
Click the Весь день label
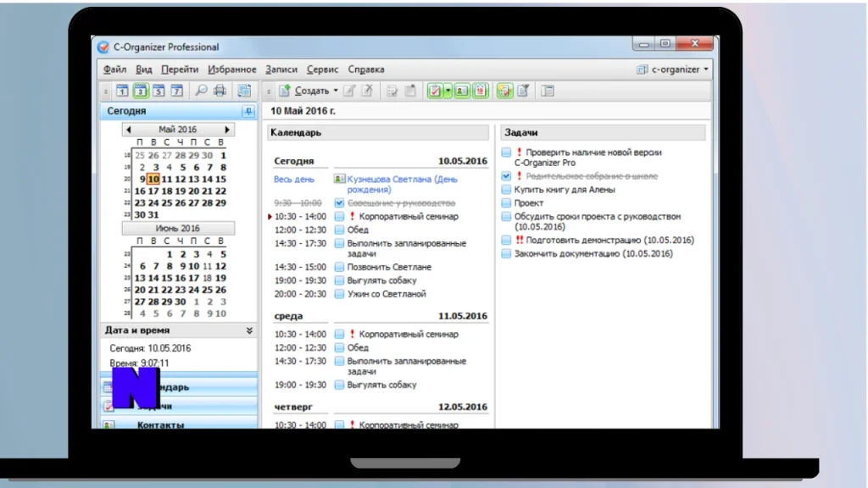[x=294, y=180]
